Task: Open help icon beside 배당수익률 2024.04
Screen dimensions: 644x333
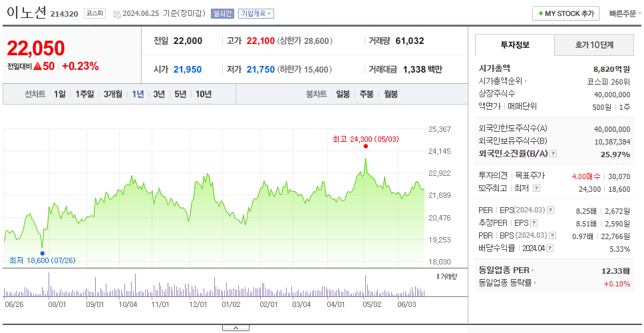Action: click(x=550, y=248)
